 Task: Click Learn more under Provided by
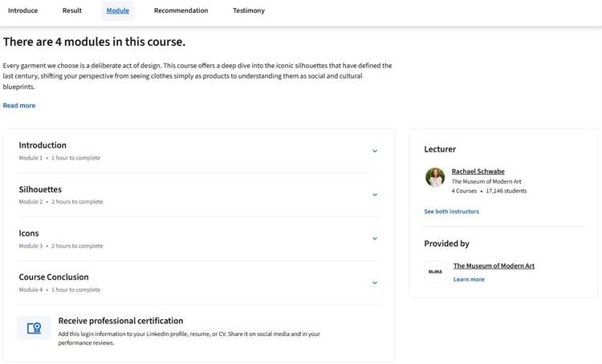click(x=469, y=279)
